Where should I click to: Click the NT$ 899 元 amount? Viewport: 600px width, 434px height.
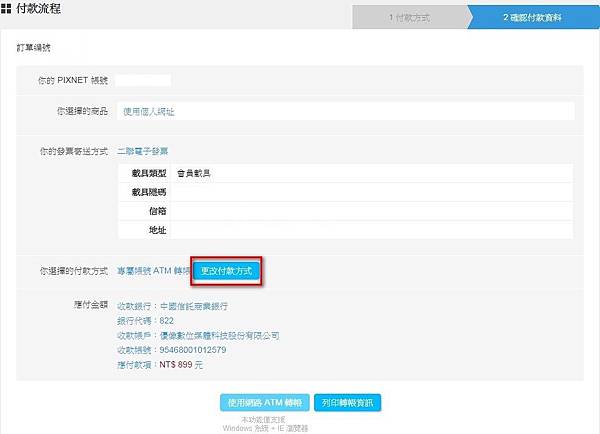[181, 365]
